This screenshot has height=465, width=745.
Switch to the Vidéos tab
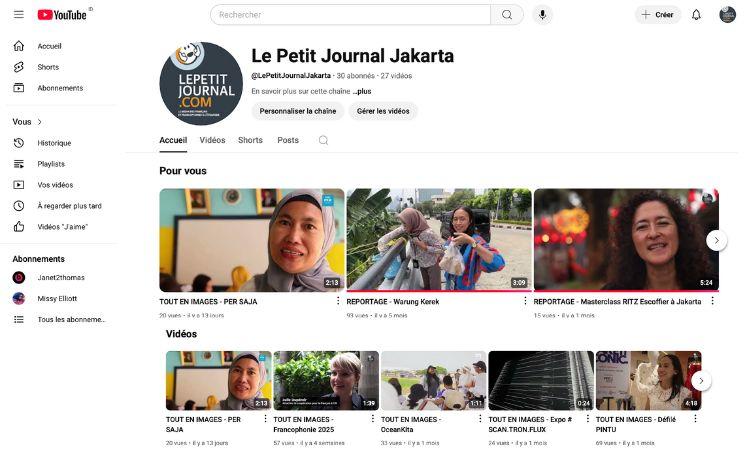point(212,141)
